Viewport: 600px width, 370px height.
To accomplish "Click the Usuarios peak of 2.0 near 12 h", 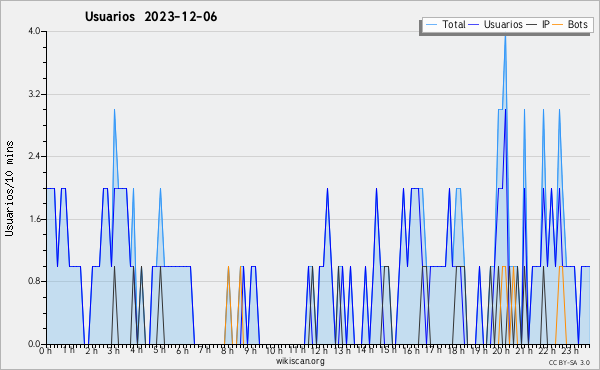I will coord(328,188).
